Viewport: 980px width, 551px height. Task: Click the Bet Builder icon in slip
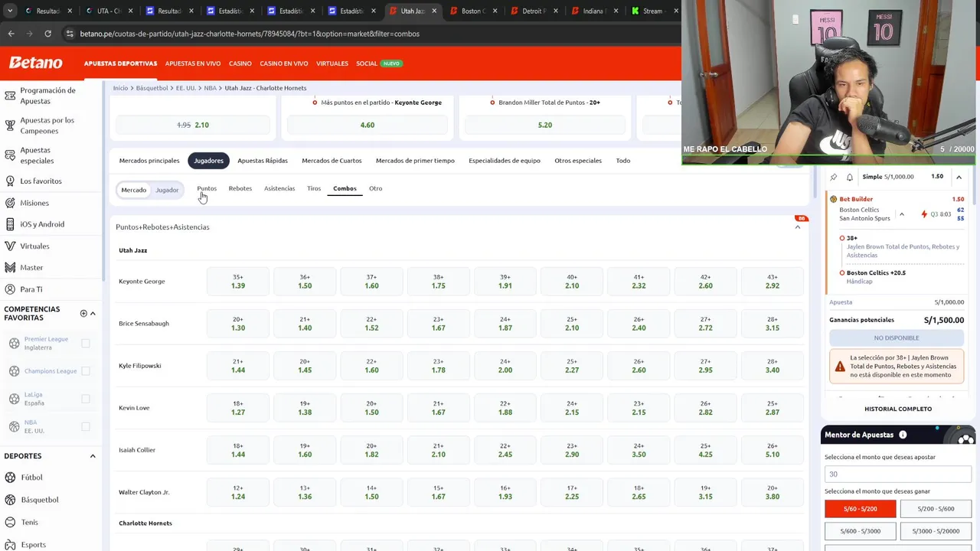tap(833, 199)
